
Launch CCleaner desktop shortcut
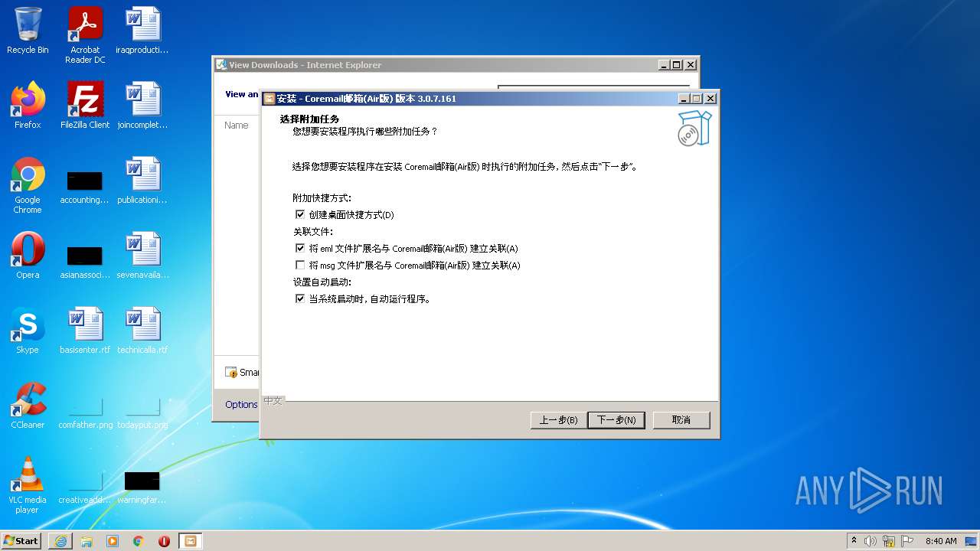28,406
